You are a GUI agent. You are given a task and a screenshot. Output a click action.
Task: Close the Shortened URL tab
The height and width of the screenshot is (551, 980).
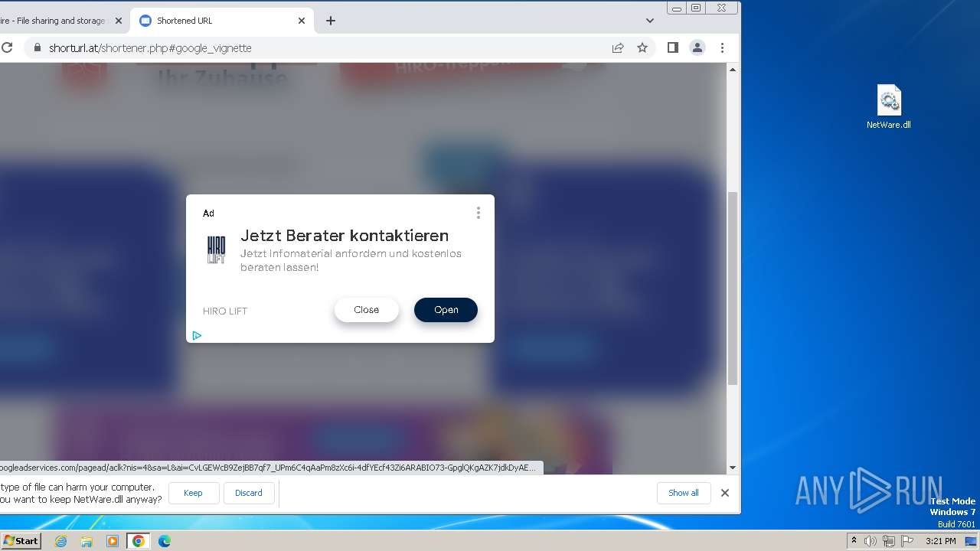tap(302, 21)
